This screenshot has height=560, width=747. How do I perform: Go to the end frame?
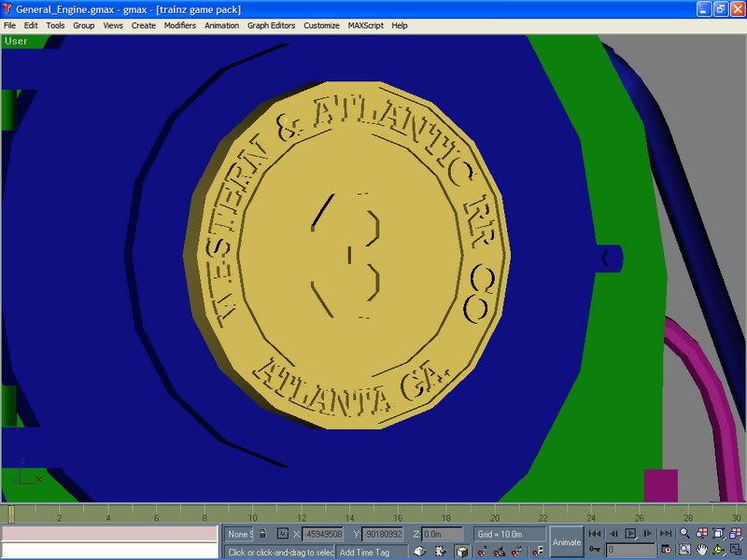pos(666,534)
